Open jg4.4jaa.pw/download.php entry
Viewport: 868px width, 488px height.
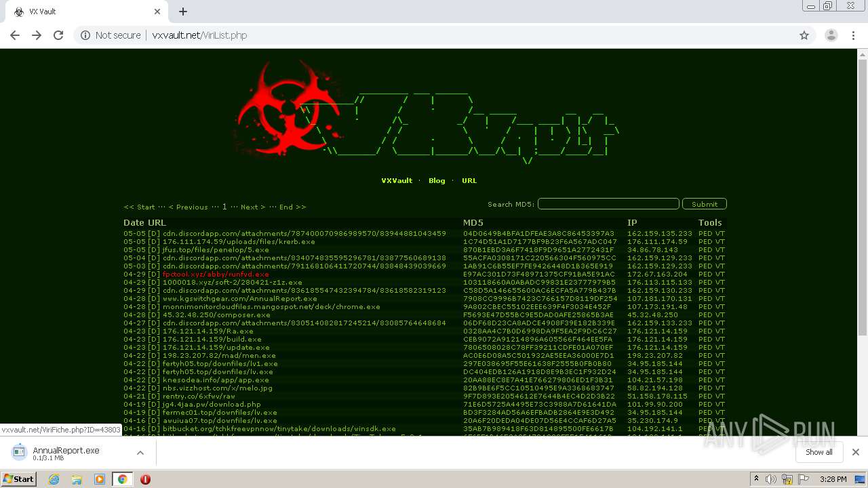click(212, 404)
